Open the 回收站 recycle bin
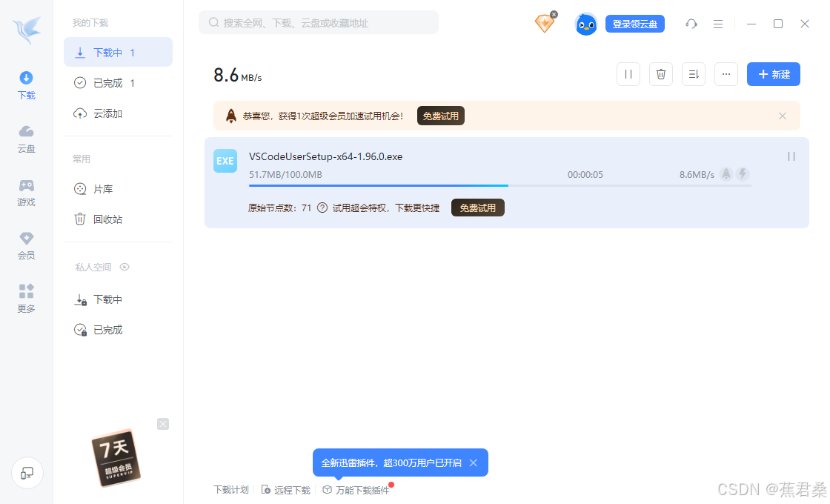Image resolution: width=830 pixels, height=504 pixels. click(118, 219)
